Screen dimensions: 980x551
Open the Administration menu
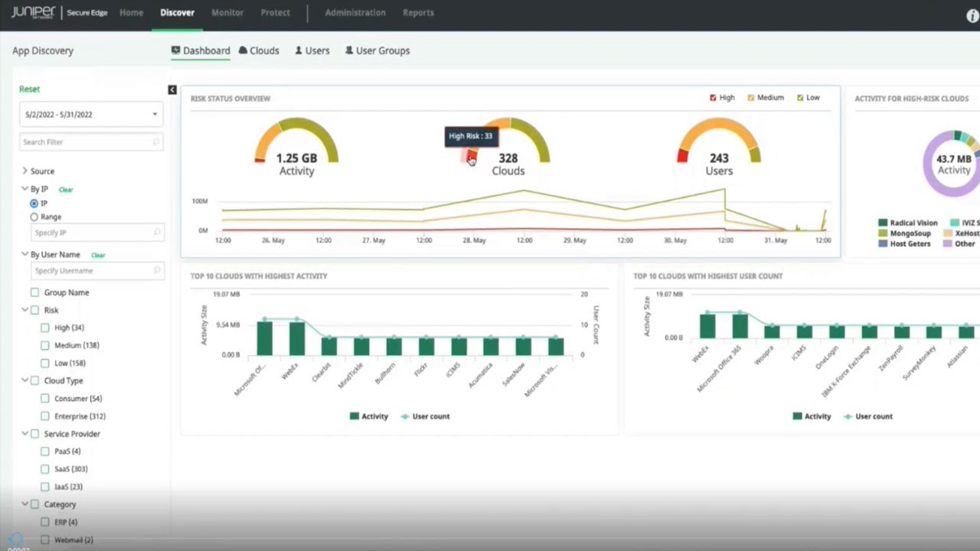pyautogui.click(x=355, y=12)
